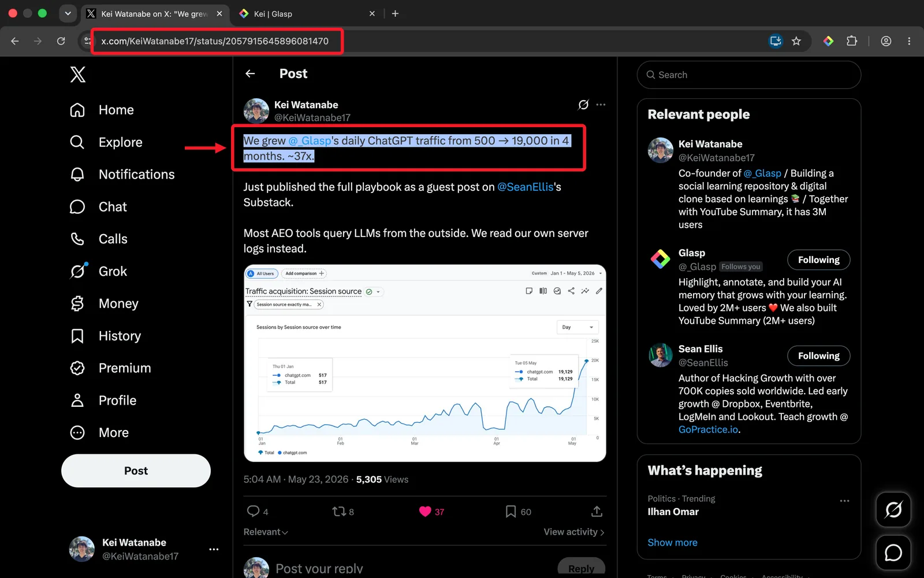Click View activity link
This screenshot has width=924, height=578.
pyautogui.click(x=574, y=532)
